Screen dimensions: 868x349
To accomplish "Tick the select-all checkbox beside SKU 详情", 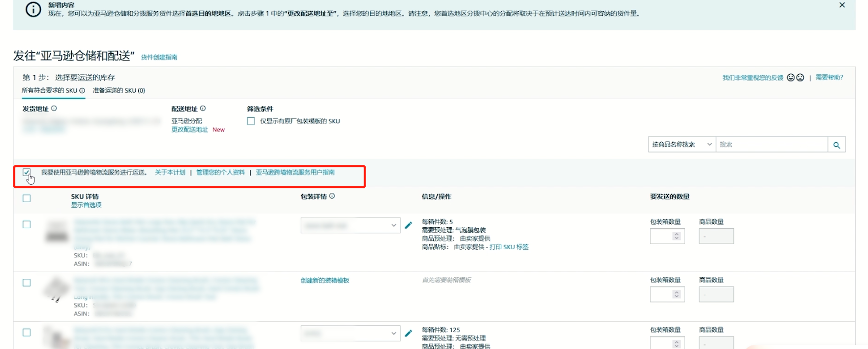I will [27, 199].
